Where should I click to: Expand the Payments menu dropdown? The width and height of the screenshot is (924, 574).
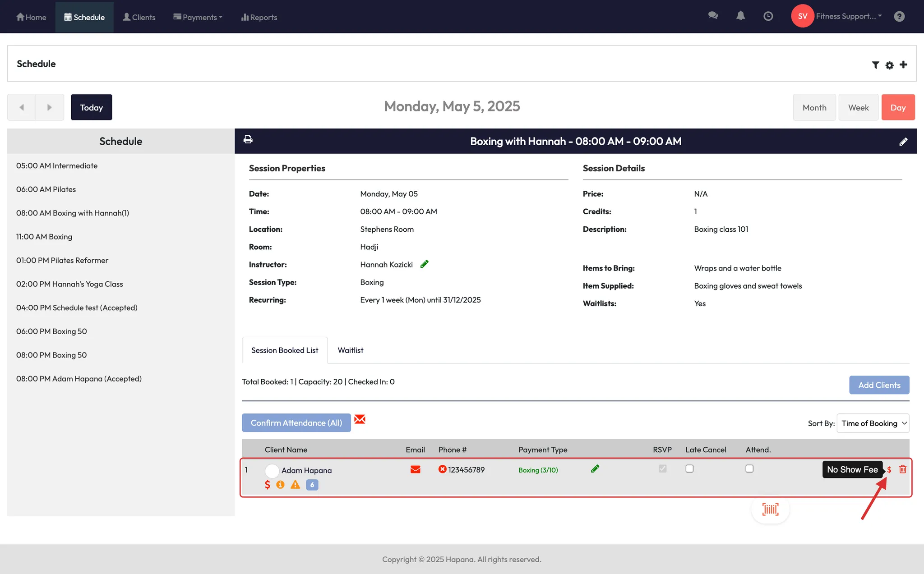(198, 17)
